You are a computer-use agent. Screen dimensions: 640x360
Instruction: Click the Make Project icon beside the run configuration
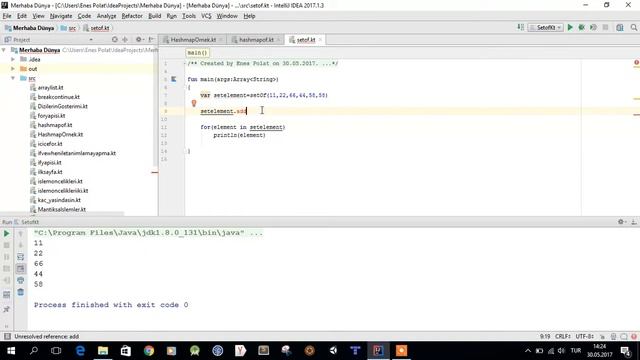pyautogui.click(x=520, y=27)
